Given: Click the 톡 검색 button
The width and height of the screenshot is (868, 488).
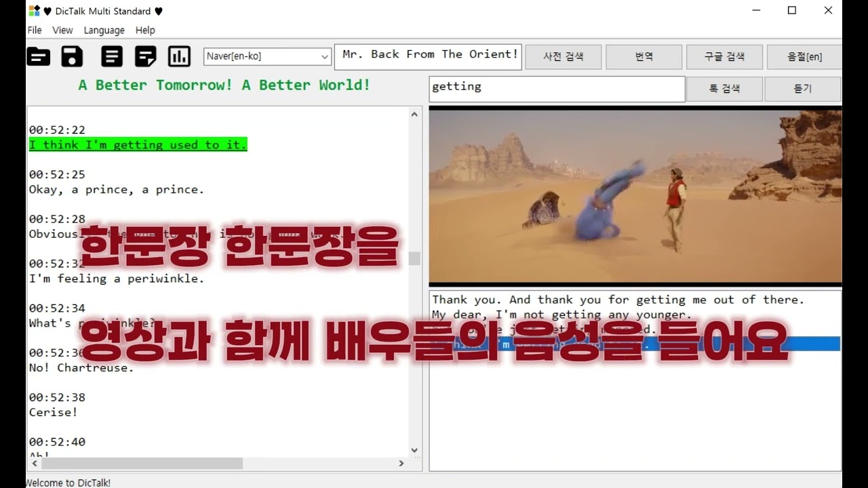Looking at the screenshot, I should 724,89.
